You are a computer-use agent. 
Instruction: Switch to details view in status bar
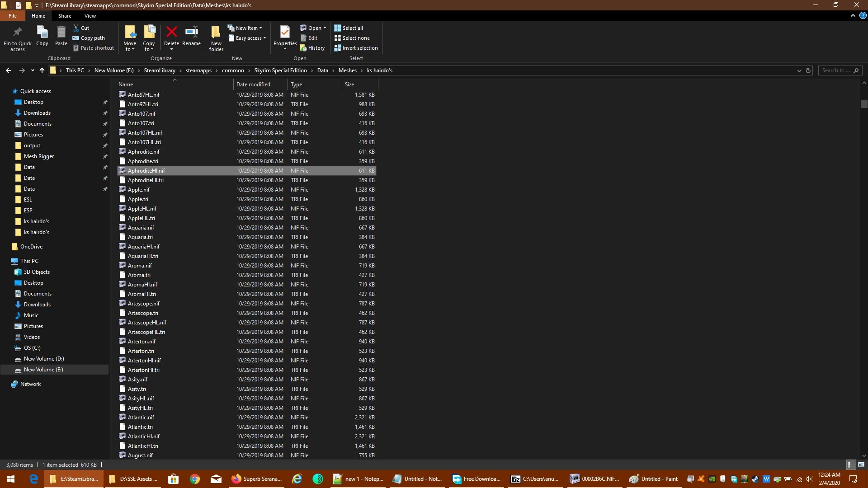849,465
